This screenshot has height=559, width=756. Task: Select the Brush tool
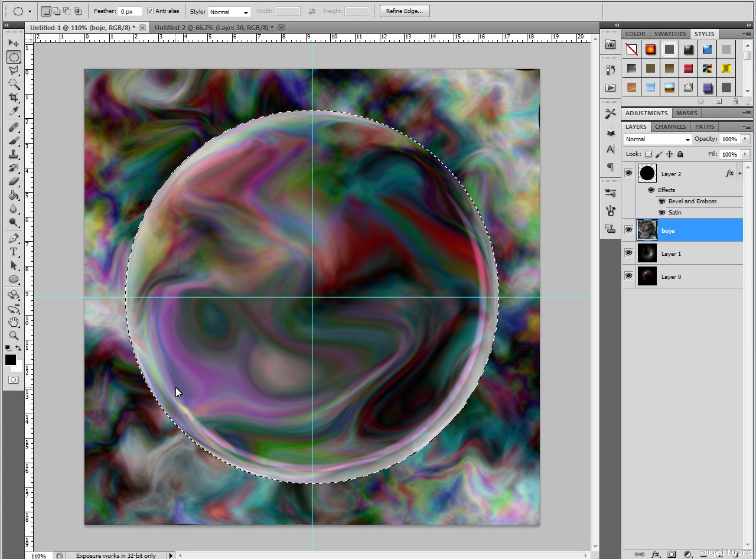[x=14, y=141]
